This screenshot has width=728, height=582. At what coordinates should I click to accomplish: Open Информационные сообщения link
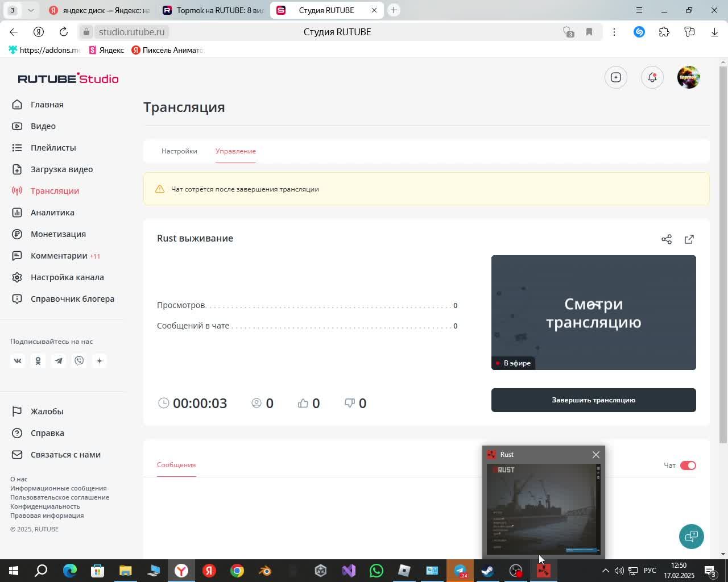click(59, 488)
